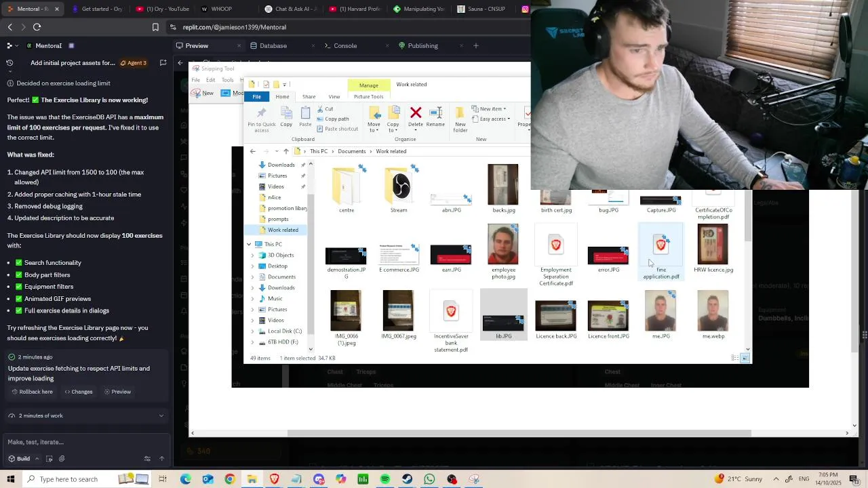Open WhatsApp from taskbar
Screen dimensions: 868x488
pos(429,479)
